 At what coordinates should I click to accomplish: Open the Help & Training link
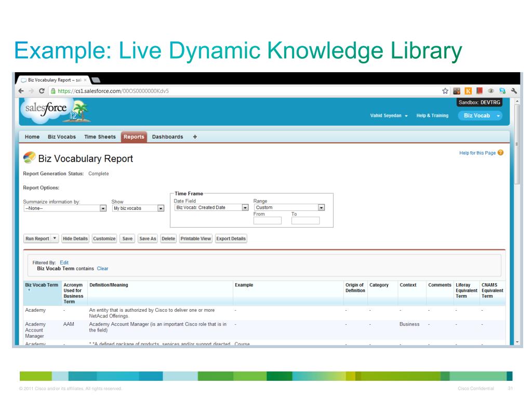432,116
